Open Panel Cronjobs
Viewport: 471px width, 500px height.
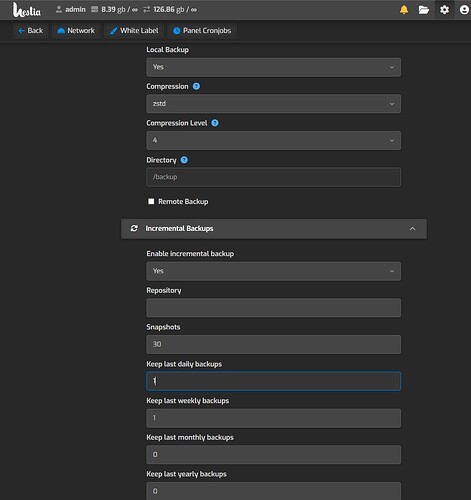pyautogui.click(x=202, y=31)
